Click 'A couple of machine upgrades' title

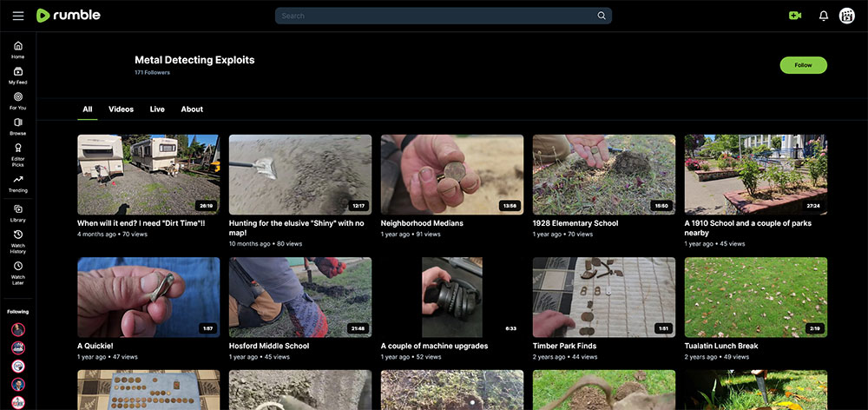click(435, 346)
